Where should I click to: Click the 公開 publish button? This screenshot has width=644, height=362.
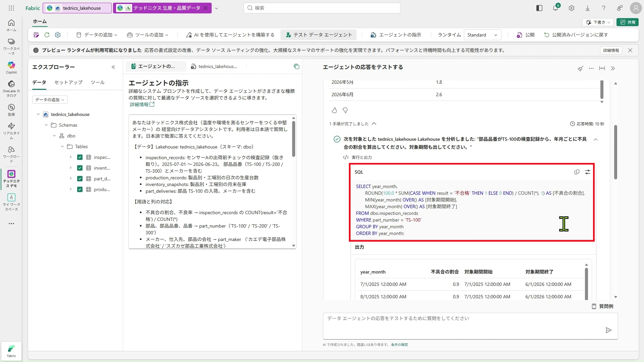click(526, 35)
